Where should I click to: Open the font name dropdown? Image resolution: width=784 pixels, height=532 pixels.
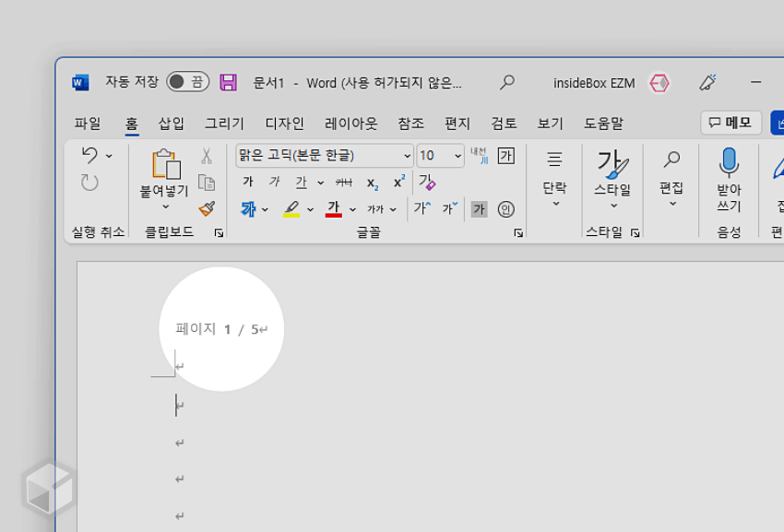(408, 156)
